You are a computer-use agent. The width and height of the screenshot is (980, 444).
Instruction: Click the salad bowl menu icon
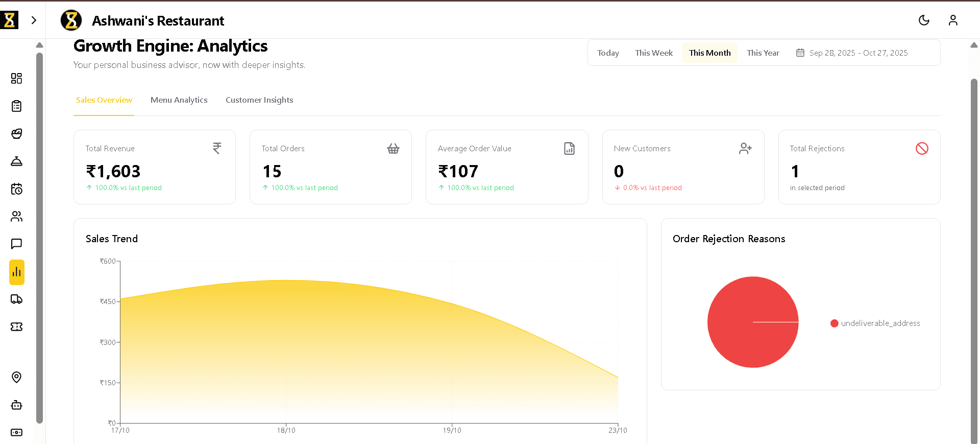point(16,134)
